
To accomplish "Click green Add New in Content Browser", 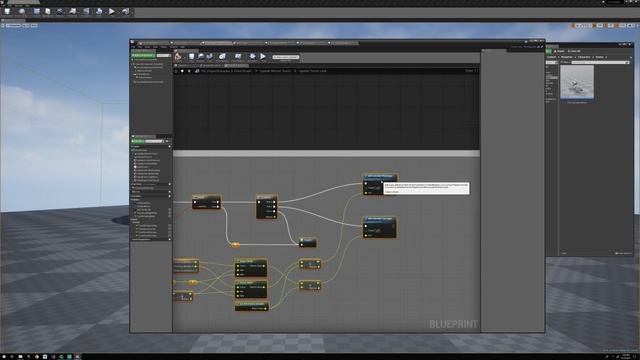I will point(549,51).
